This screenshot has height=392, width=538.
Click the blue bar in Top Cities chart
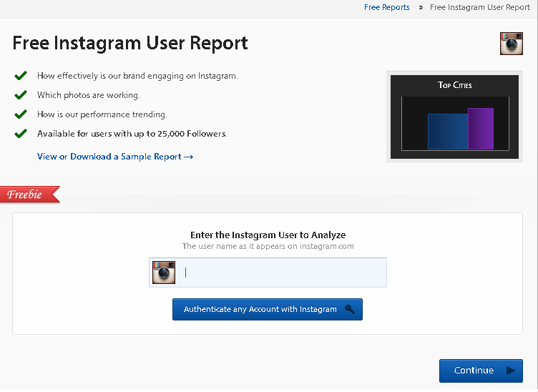pyautogui.click(x=448, y=132)
